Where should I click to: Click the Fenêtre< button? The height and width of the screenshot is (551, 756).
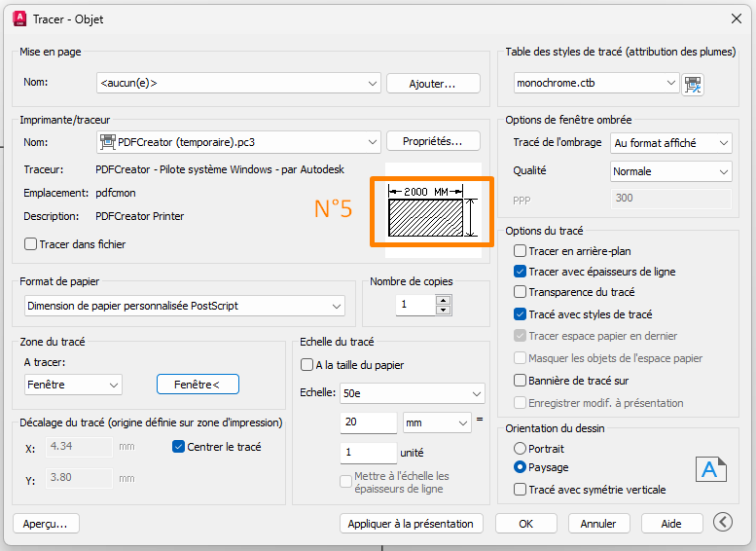click(198, 385)
